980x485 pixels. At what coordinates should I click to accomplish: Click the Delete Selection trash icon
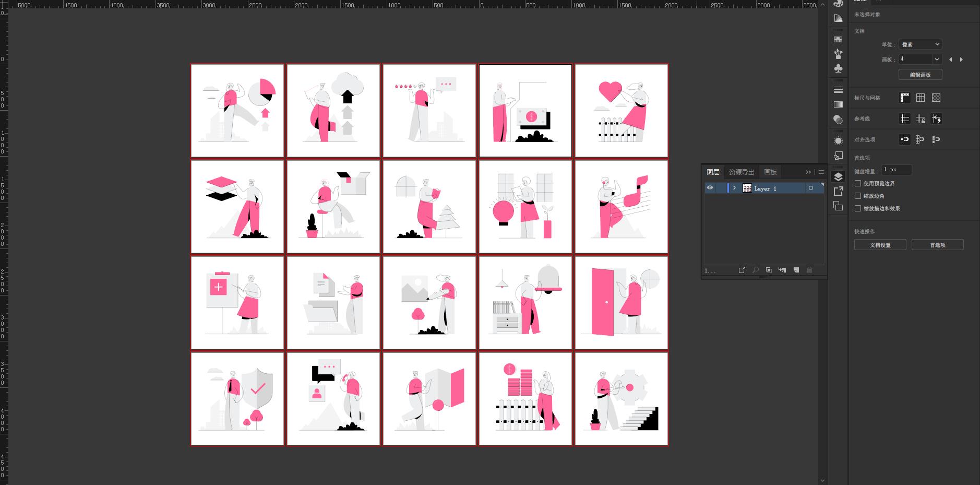point(809,270)
